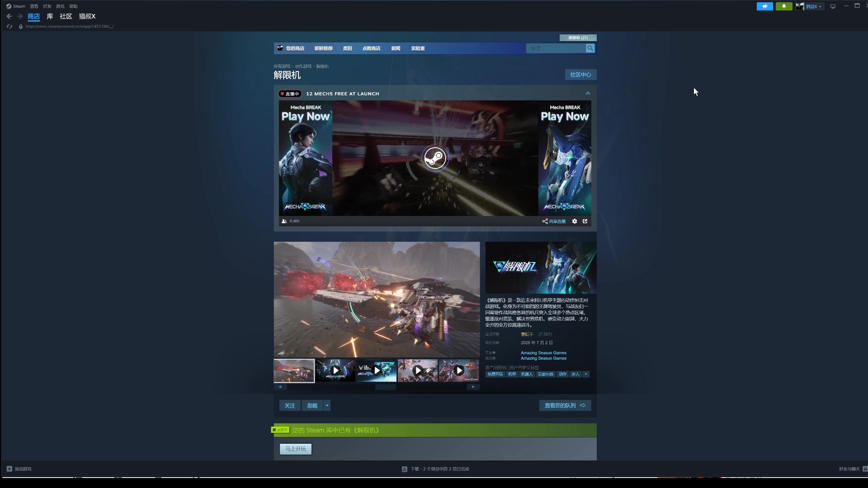Image resolution: width=868 pixels, height=488 pixels.
Task: Switch to the 社区 community tab
Action: tap(66, 16)
